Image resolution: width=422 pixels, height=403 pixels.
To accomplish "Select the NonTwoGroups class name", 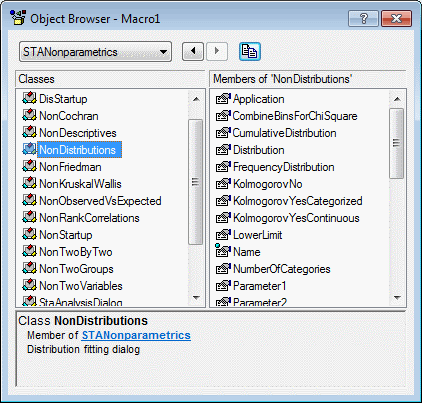I will (x=76, y=269).
